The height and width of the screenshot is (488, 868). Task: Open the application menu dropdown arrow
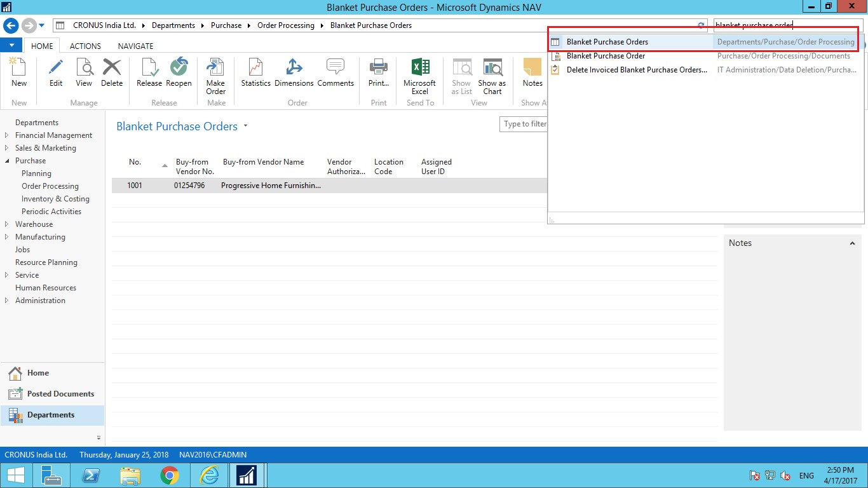(x=11, y=46)
